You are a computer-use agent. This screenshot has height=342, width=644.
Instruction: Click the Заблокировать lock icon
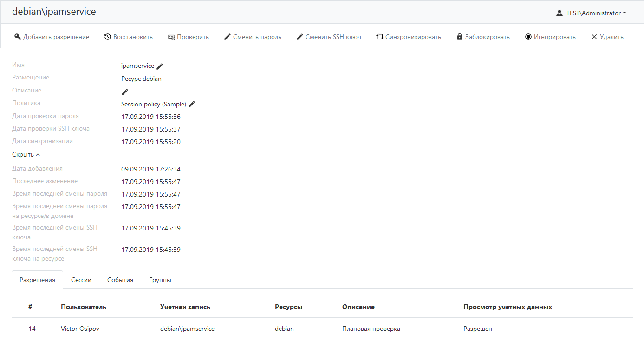(460, 37)
